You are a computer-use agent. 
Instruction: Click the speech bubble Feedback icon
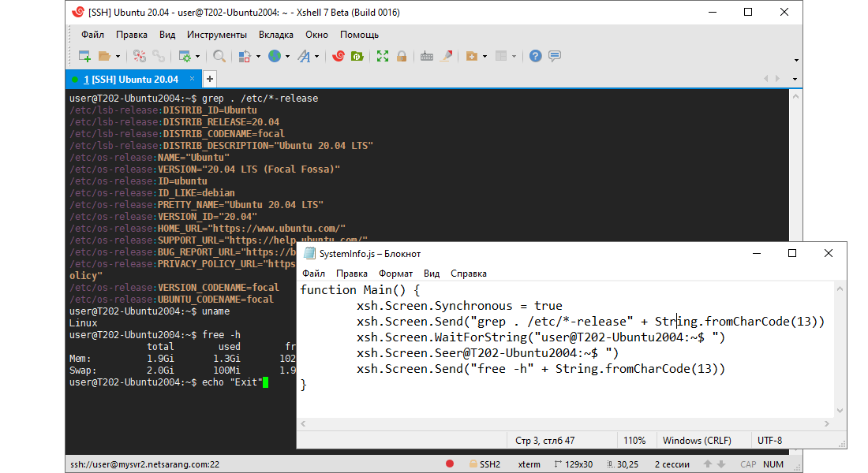(x=555, y=56)
